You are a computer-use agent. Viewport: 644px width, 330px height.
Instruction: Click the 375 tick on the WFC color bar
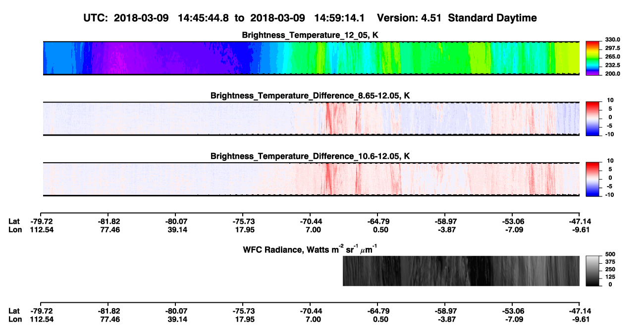(x=610, y=262)
